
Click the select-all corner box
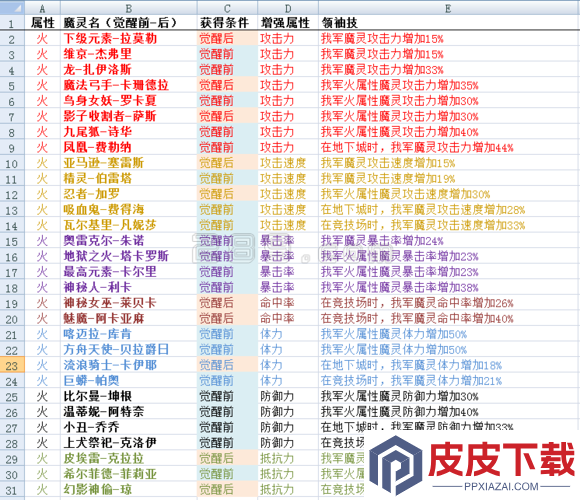12,8
